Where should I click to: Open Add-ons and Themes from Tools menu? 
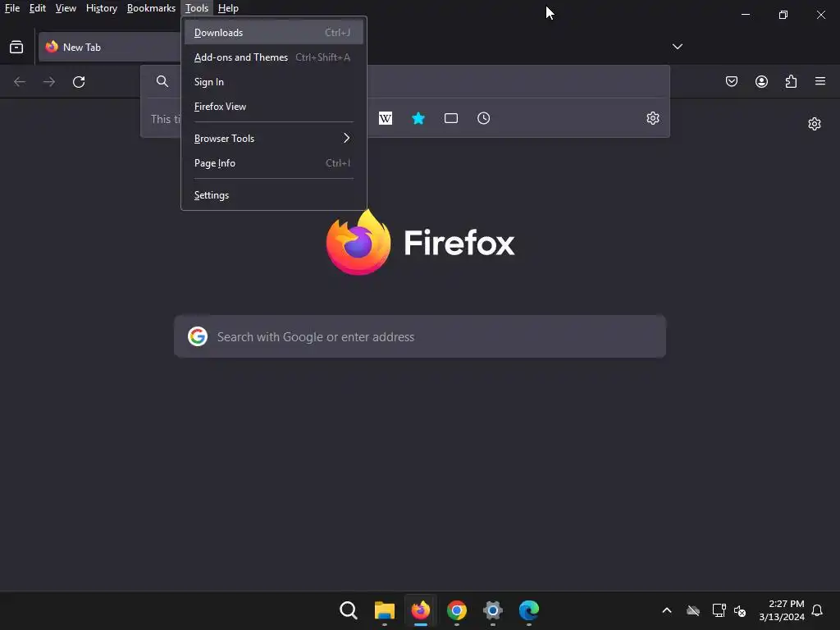pyautogui.click(x=274, y=57)
